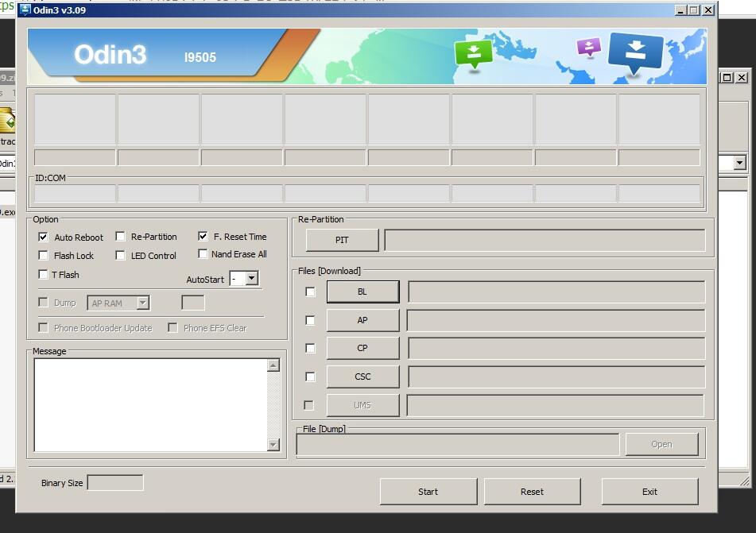Browse for a CSC file
Screen dimensions: 756x533
(x=362, y=377)
